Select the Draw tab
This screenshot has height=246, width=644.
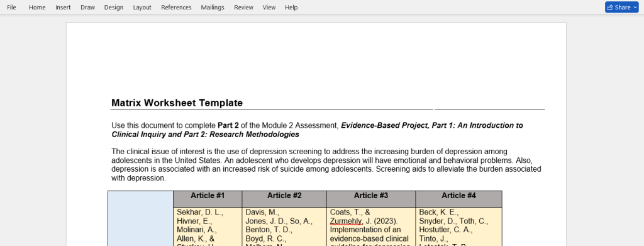point(87,8)
